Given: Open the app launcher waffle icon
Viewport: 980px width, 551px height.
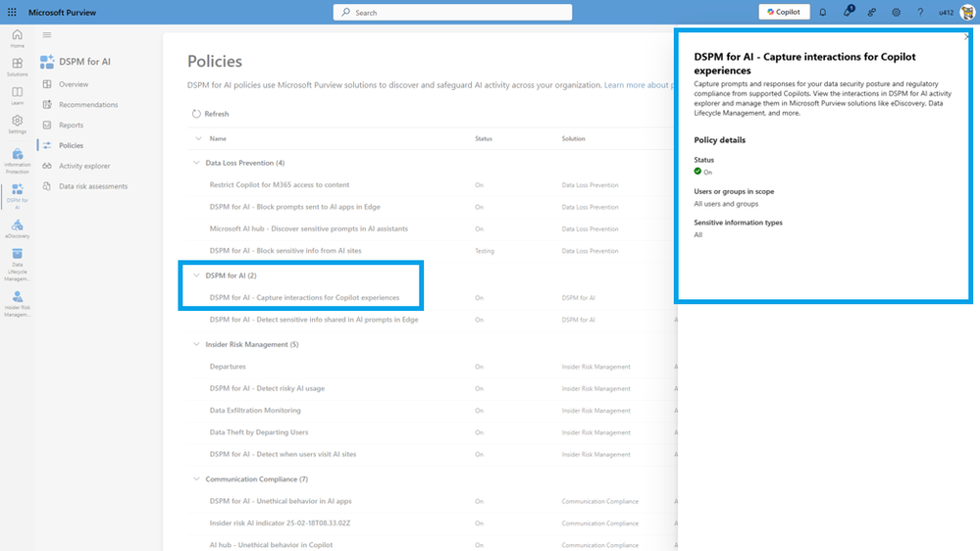Looking at the screenshot, I should pos(12,12).
